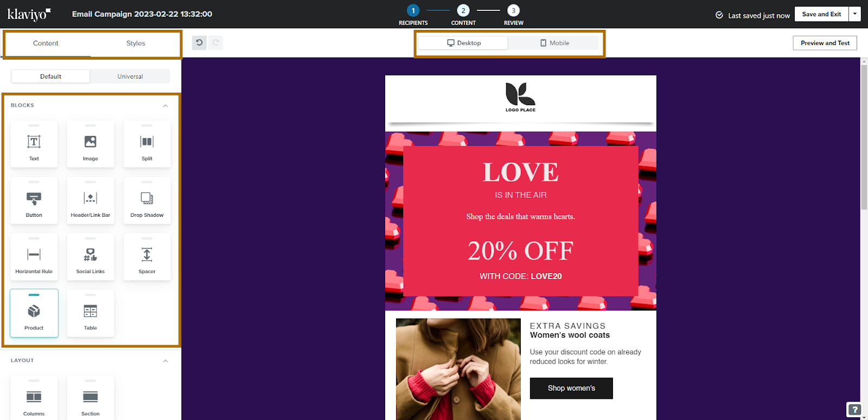Select the Split block
The image size is (868, 420).
click(x=147, y=144)
